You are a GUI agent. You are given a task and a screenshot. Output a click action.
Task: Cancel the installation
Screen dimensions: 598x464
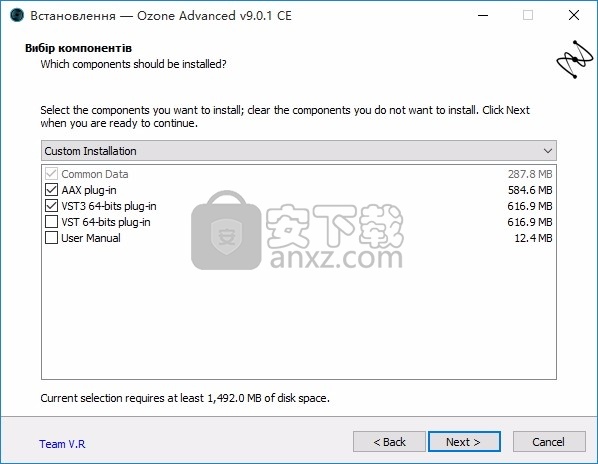549,442
